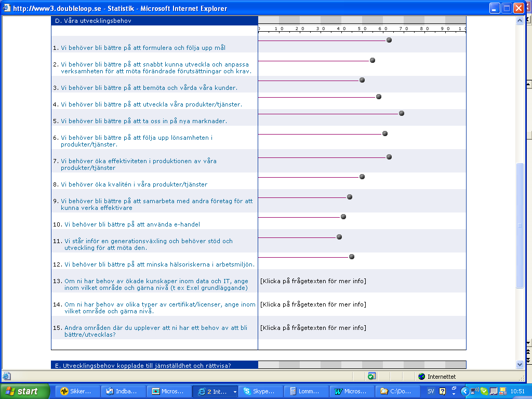Open the Windows start menu
The image size is (532, 399).
click(25, 392)
